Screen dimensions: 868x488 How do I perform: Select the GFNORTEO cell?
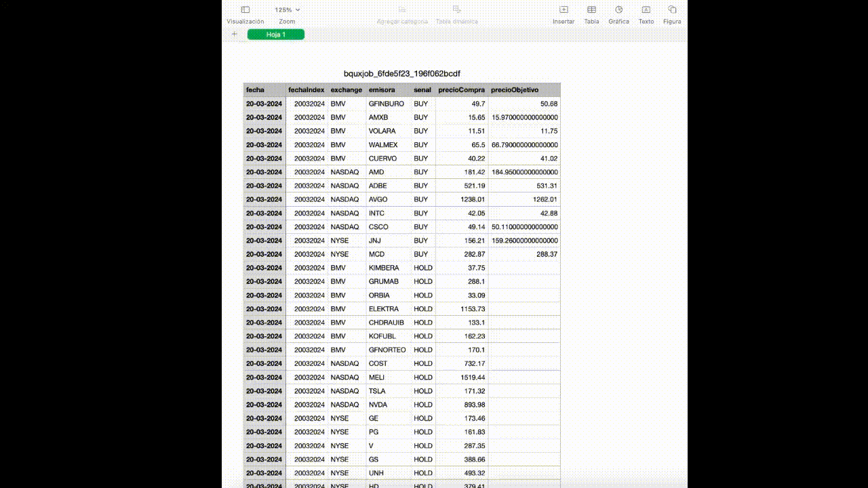pos(389,350)
